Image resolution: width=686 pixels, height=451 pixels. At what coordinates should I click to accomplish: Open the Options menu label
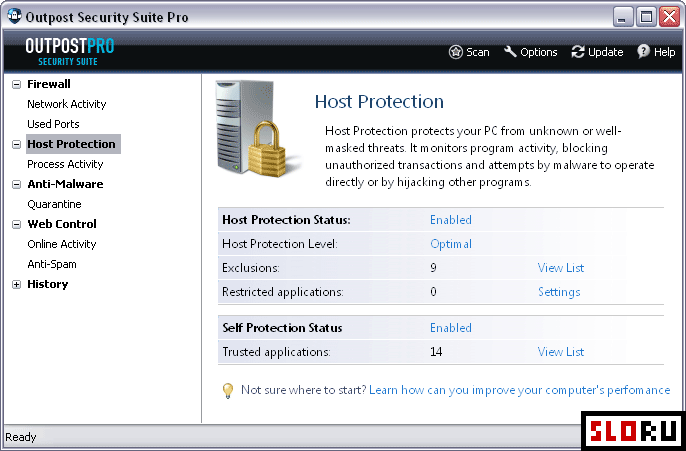tap(539, 52)
